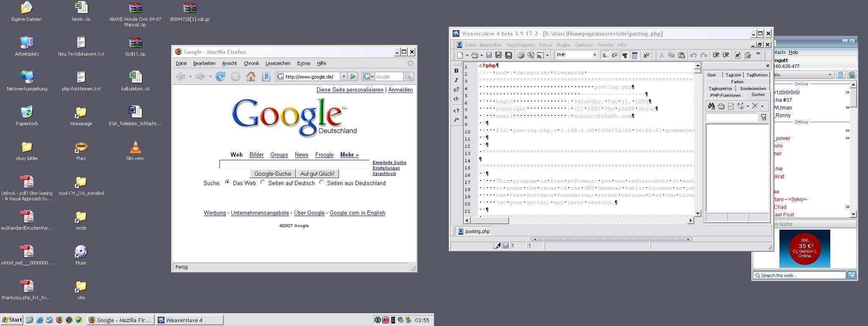Viewport: 868px width, 326px height.
Task: Expand the open file dropdown arrow in Weaverslave
Action: tap(481, 55)
